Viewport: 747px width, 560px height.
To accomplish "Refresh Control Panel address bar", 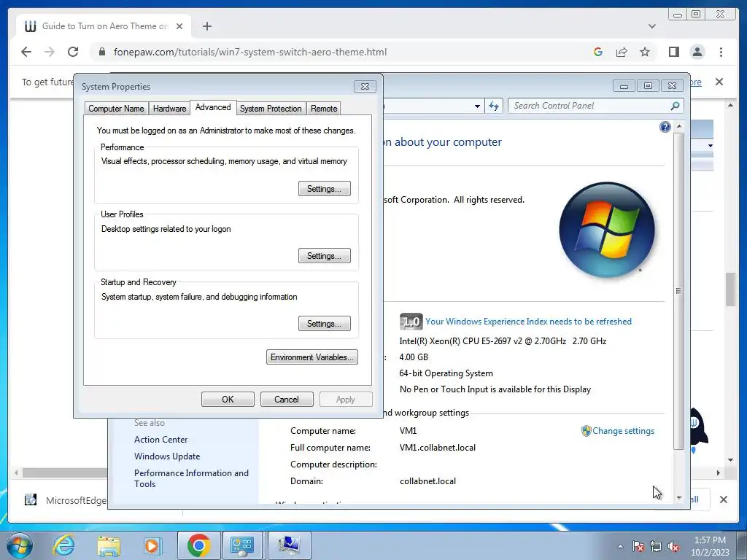I will tap(494, 106).
